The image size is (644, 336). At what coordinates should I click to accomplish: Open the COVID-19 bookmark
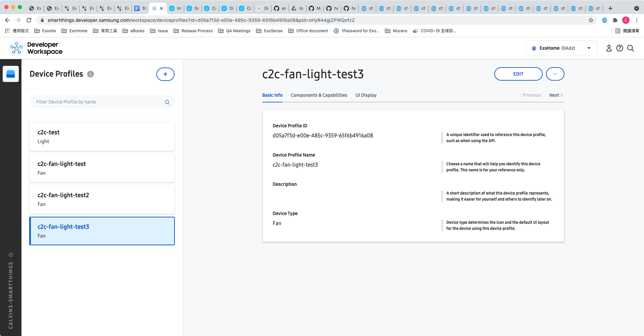tap(435, 31)
